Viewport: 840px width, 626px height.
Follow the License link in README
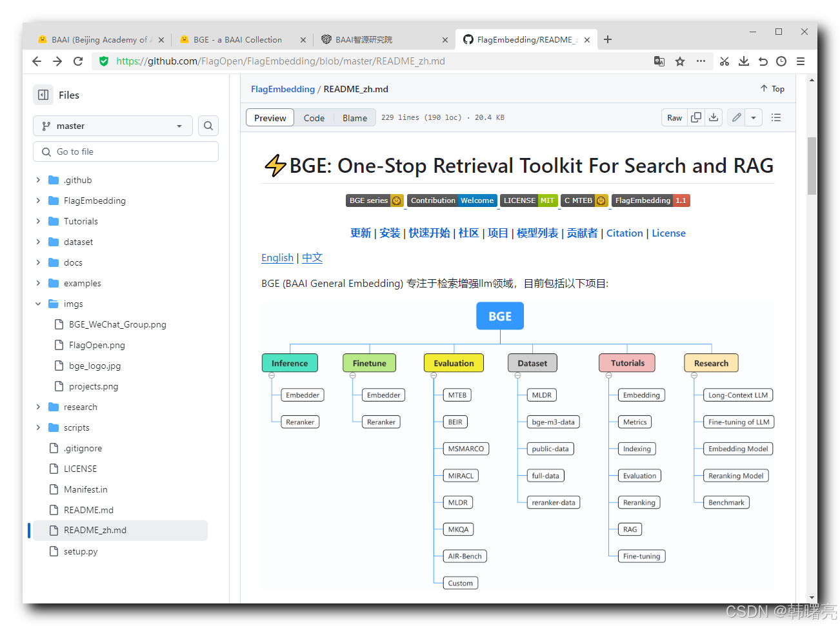point(668,233)
